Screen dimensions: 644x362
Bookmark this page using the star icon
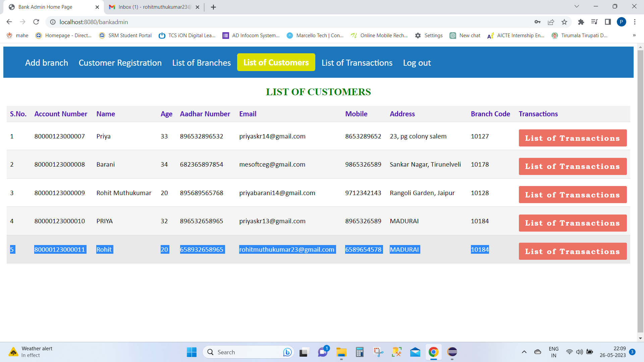(564, 22)
